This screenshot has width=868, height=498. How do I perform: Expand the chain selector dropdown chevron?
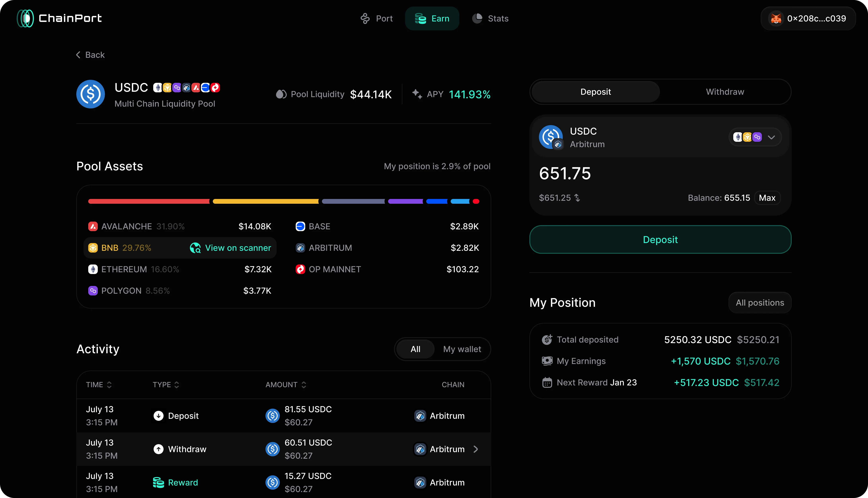click(x=771, y=137)
